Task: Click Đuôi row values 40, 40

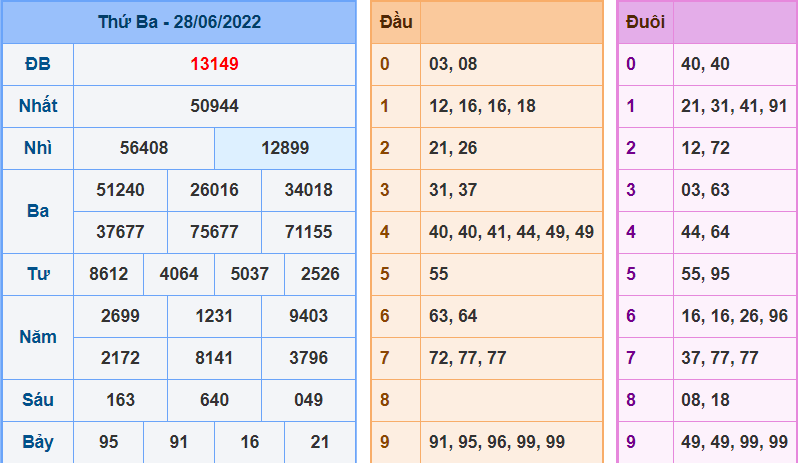Action: pyautogui.click(x=705, y=64)
